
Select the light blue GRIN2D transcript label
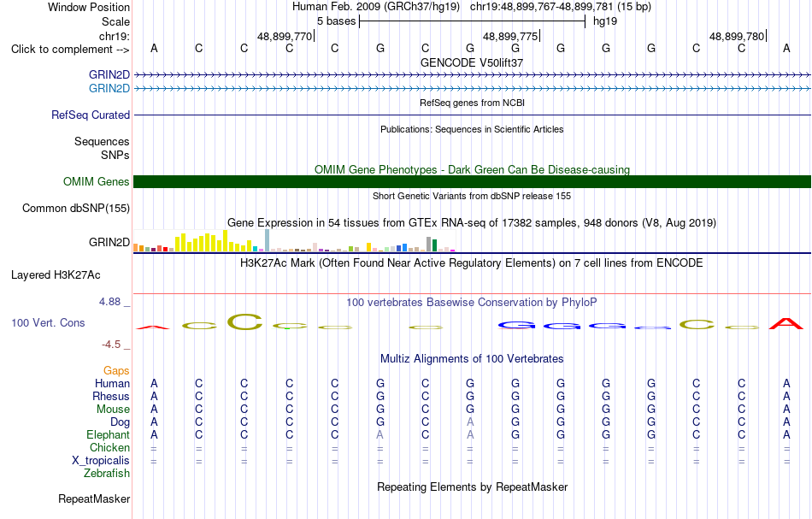(109, 88)
